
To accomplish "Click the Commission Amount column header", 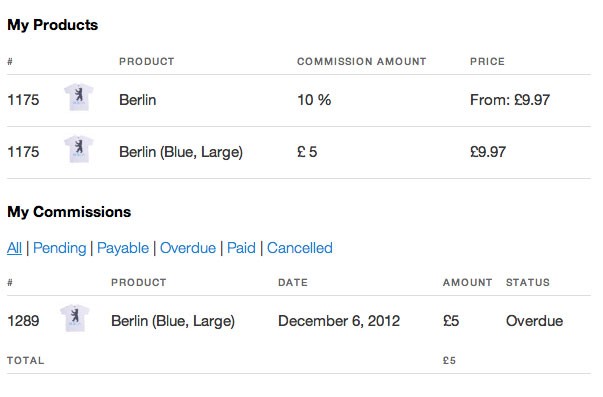I will coord(361,62).
